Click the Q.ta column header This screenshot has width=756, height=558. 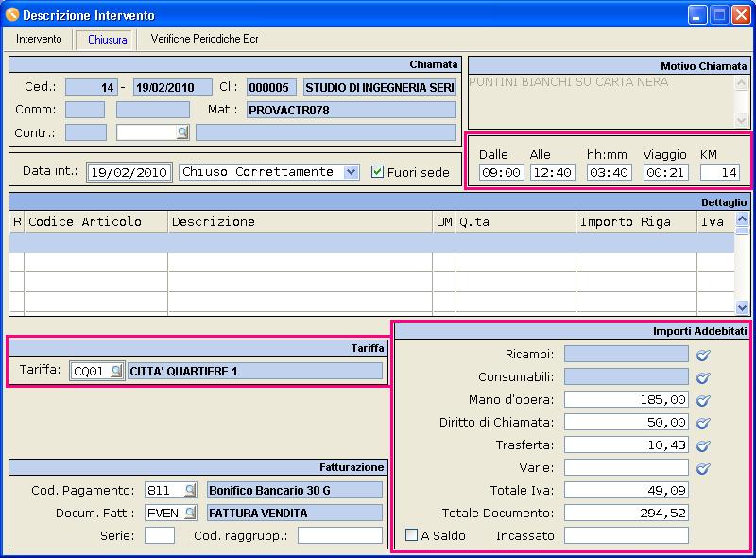(x=515, y=222)
